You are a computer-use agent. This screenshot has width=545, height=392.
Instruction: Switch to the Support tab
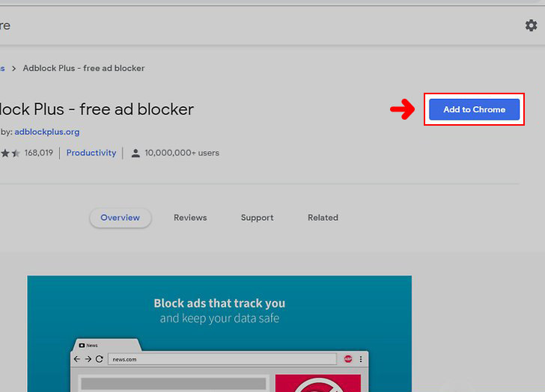pyautogui.click(x=258, y=218)
